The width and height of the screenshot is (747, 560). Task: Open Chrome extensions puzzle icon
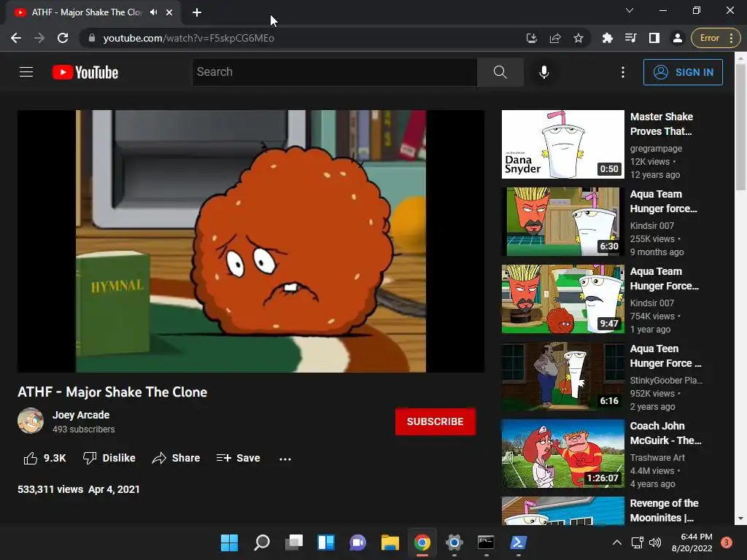coord(607,38)
